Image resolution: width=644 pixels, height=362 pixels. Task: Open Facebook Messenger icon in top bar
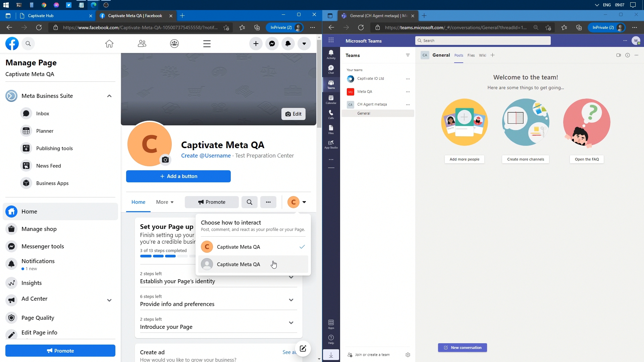point(272,44)
